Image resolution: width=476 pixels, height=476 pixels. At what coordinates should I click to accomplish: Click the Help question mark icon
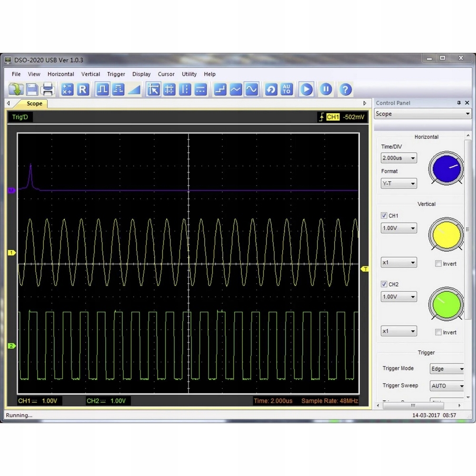pos(345,89)
